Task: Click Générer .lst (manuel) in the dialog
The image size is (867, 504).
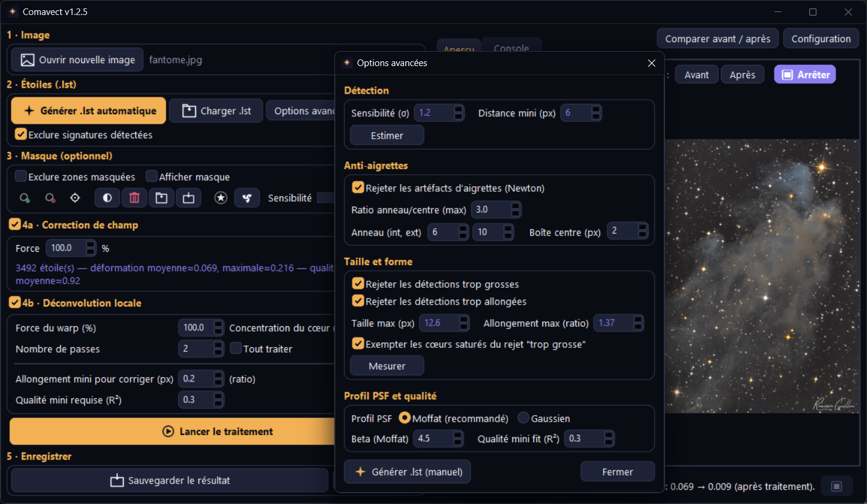Action: (408, 472)
